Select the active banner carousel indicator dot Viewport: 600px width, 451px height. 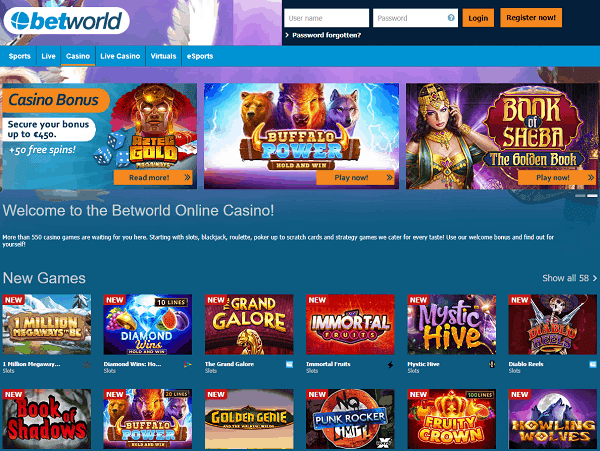tap(592, 195)
